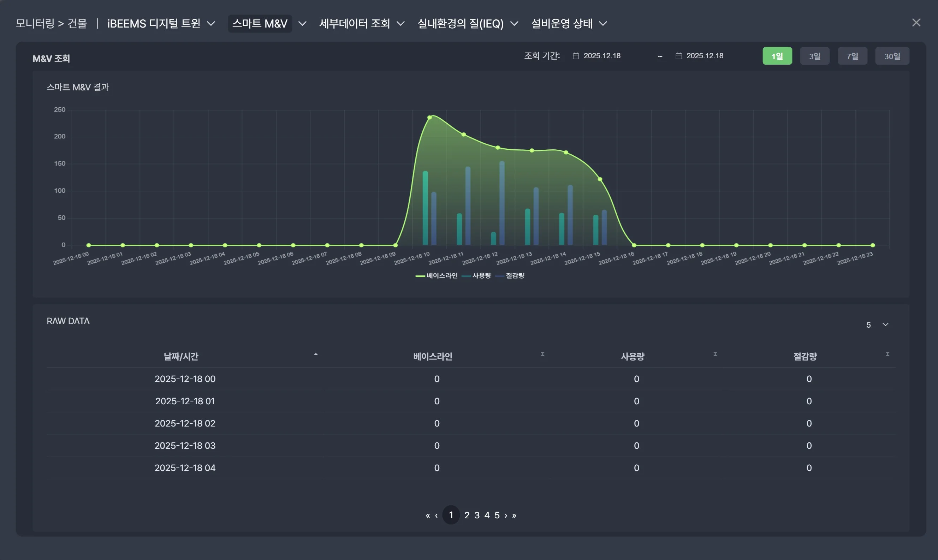
Task: Close the M&V dialog with the X
Action: [x=916, y=23]
